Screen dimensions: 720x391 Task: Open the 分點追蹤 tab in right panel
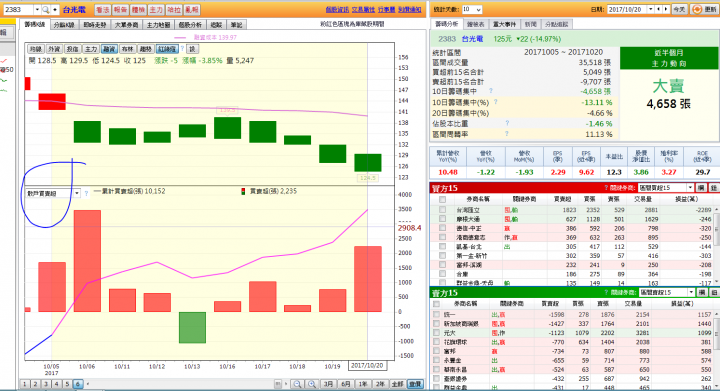557,24
